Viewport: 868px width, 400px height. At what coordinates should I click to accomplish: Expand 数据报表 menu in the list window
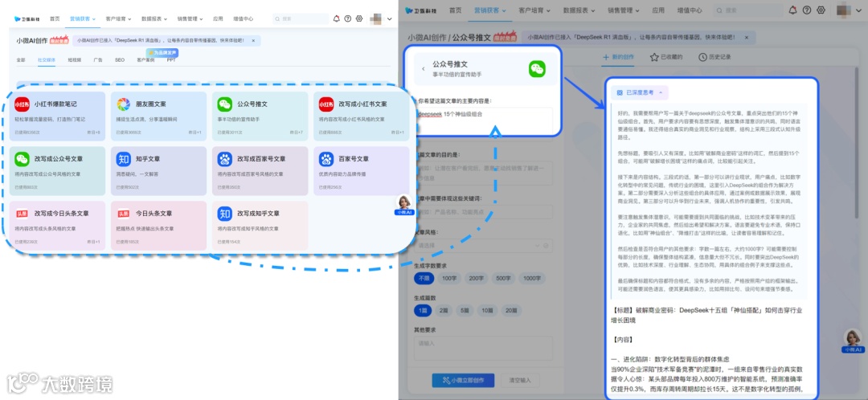[154, 18]
